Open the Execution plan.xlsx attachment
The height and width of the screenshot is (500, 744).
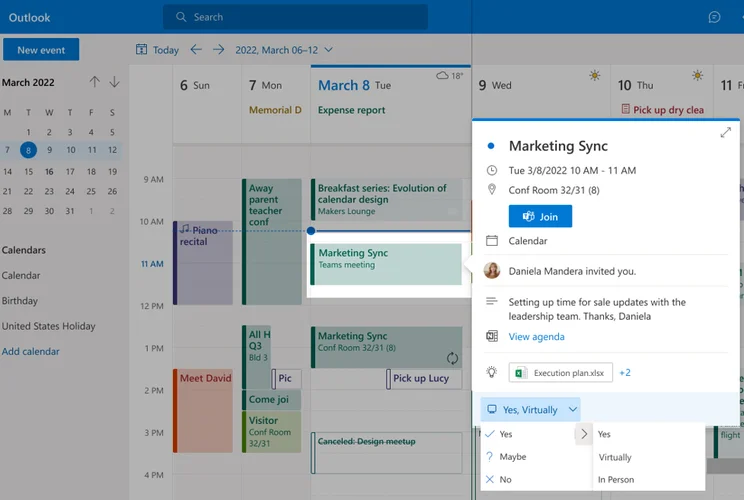(x=560, y=372)
